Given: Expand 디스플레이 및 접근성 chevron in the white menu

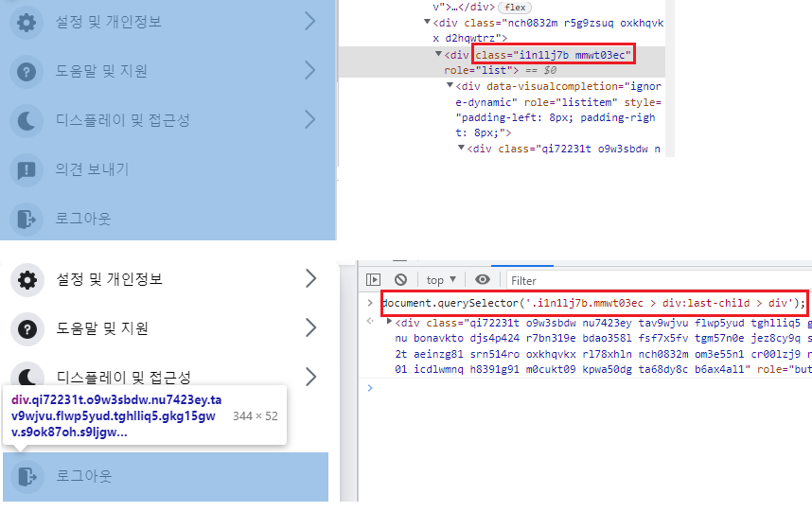Looking at the screenshot, I should pos(310,377).
